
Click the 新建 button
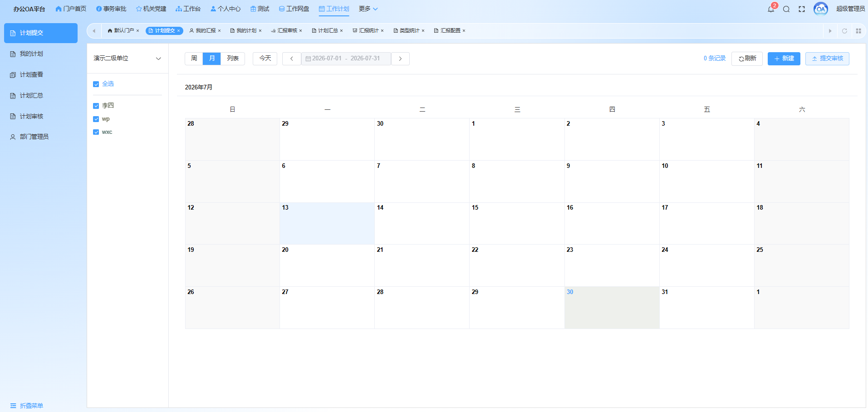coord(784,59)
